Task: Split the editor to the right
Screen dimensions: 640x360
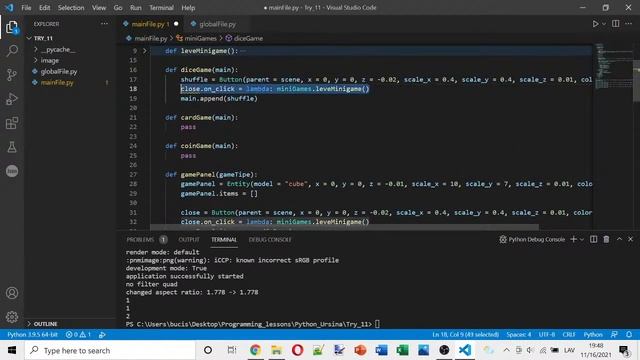Action: pos(616,24)
